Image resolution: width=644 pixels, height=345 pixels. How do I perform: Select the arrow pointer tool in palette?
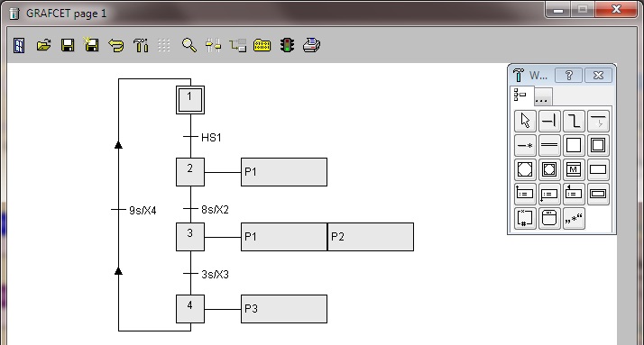tap(525, 121)
